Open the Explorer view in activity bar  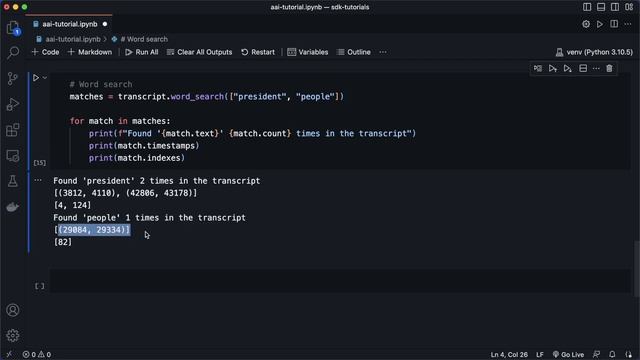tap(13, 28)
